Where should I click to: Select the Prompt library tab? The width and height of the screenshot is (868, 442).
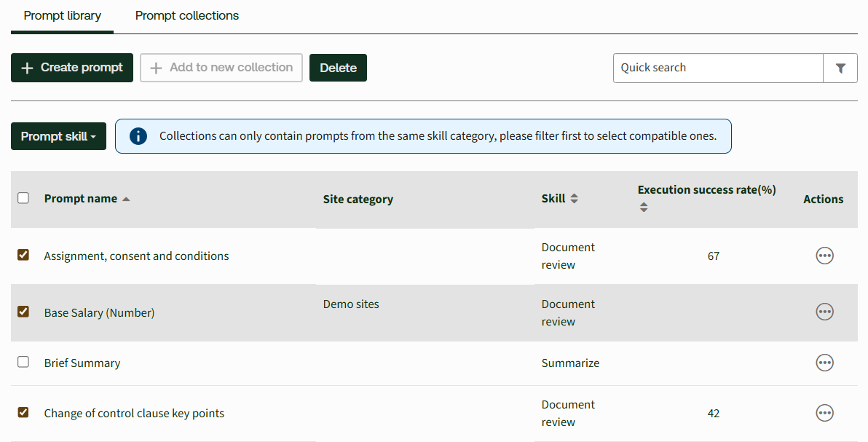(x=63, y=15)
